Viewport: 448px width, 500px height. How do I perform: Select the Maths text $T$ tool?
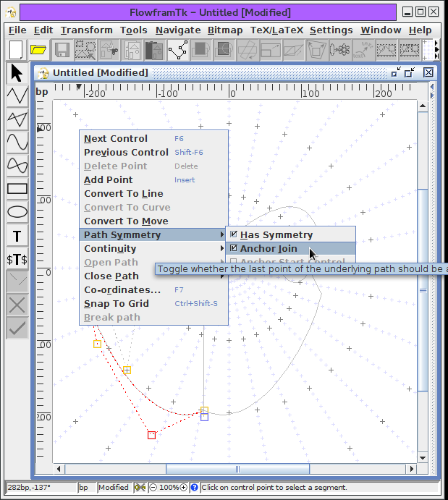pos(17,259)
